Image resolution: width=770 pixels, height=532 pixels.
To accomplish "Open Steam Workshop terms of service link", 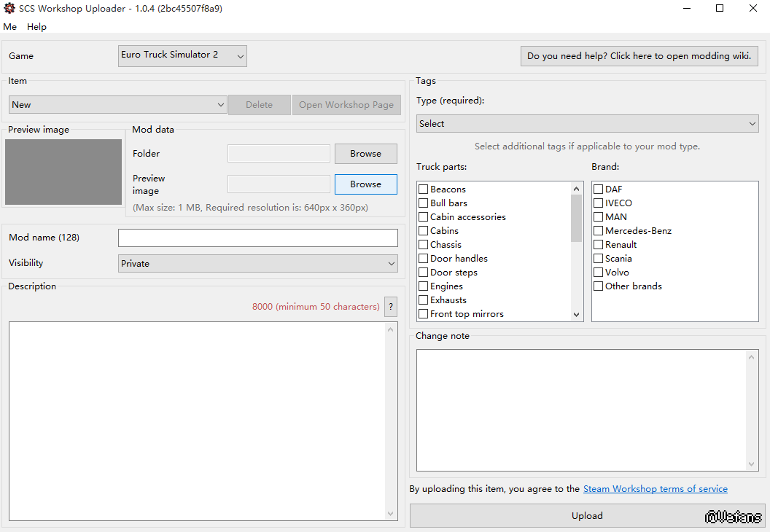I will point(655,489).
